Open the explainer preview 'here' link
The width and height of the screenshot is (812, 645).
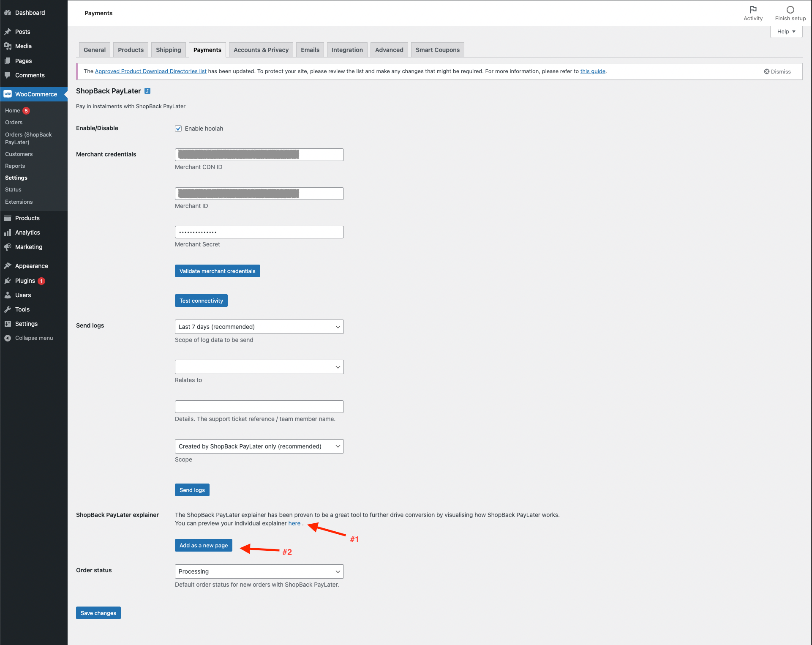[294, 523]
